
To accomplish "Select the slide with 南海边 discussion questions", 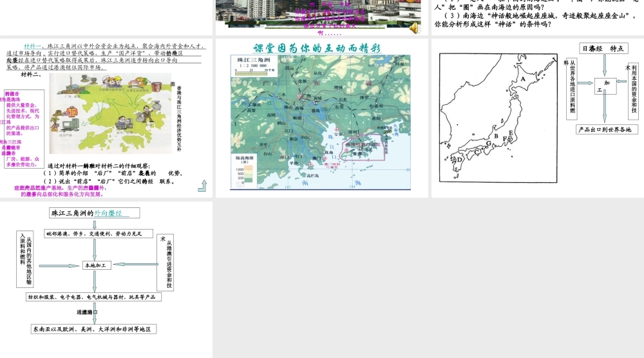I will click(537, 17).
